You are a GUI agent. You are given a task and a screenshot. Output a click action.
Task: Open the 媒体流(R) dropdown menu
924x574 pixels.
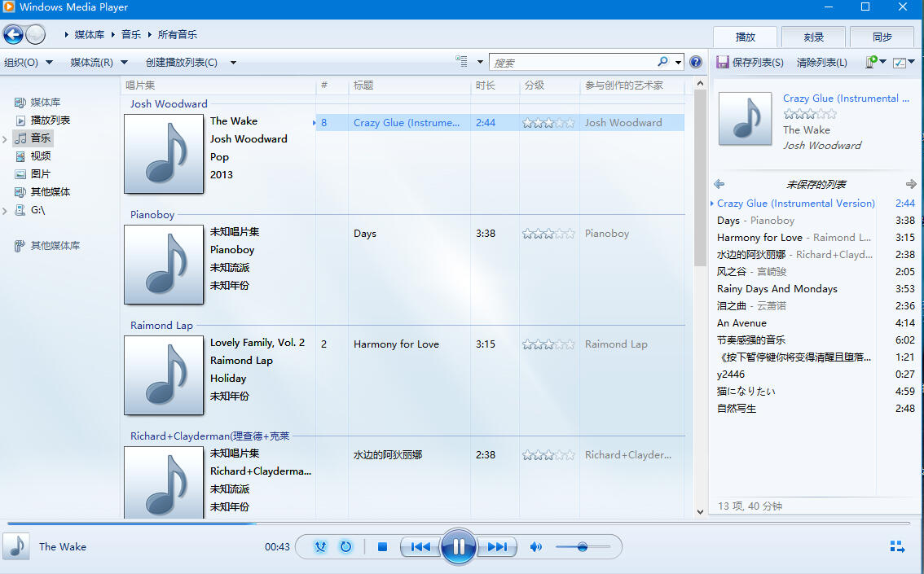coord(99,63)
